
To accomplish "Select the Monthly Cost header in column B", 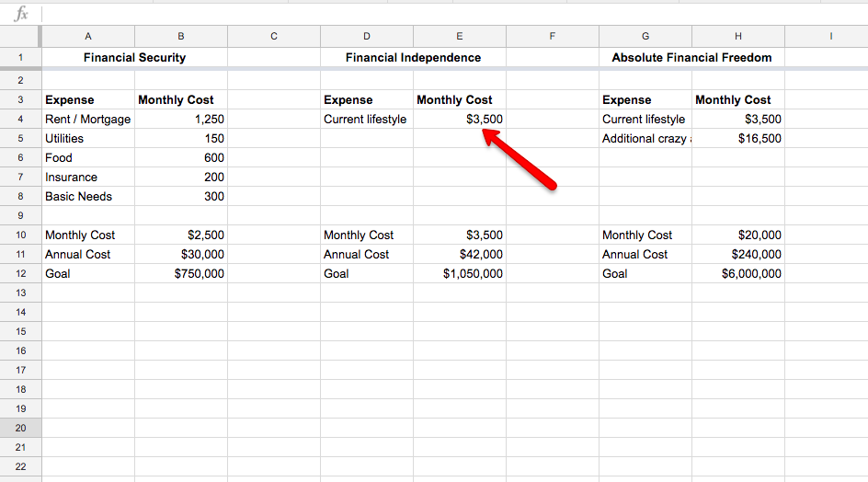I will (x=181, y=99).
